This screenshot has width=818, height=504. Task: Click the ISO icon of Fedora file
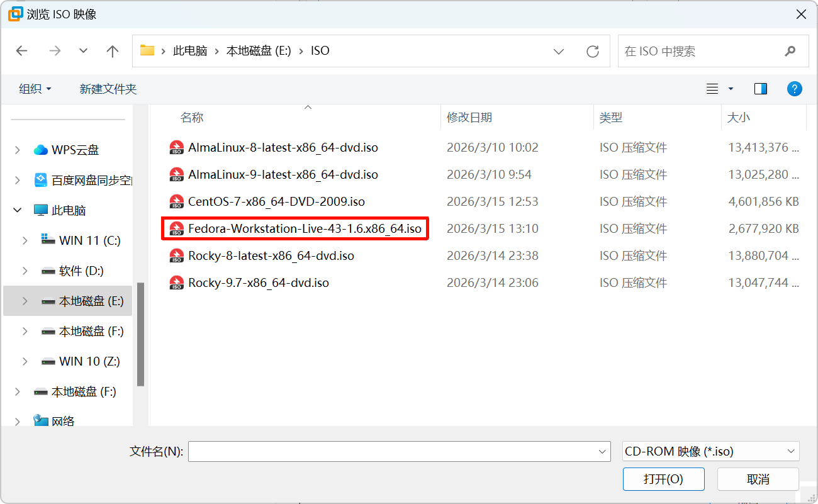(176, 228)
